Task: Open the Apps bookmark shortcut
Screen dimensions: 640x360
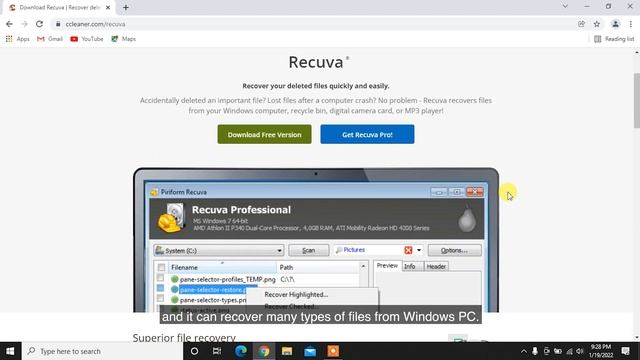Action: (18, 39)
